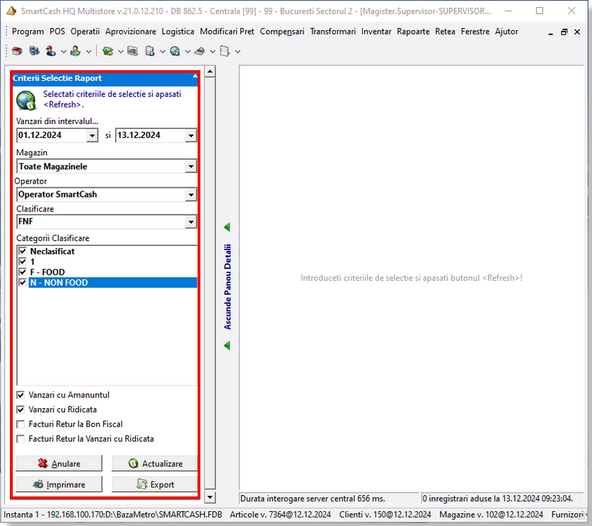Click the criteria panel scrollbar down arrow
Image resolution: width=592 pixels, height=526 pixels.
[210, 497]
